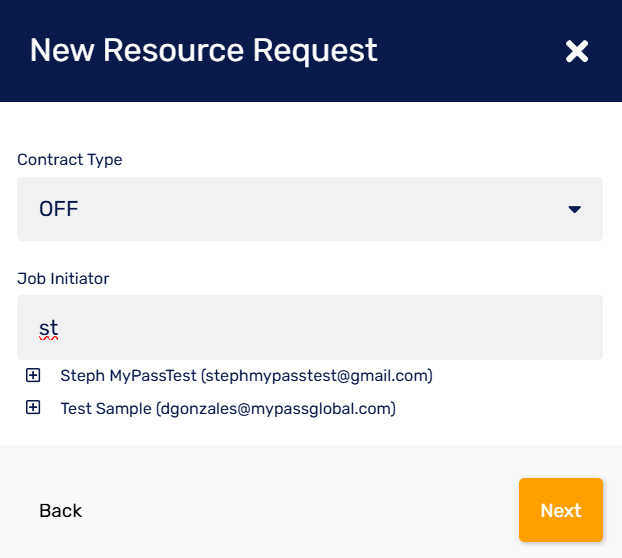Click the Contract Type dropdown arrow

coord(574,209)
